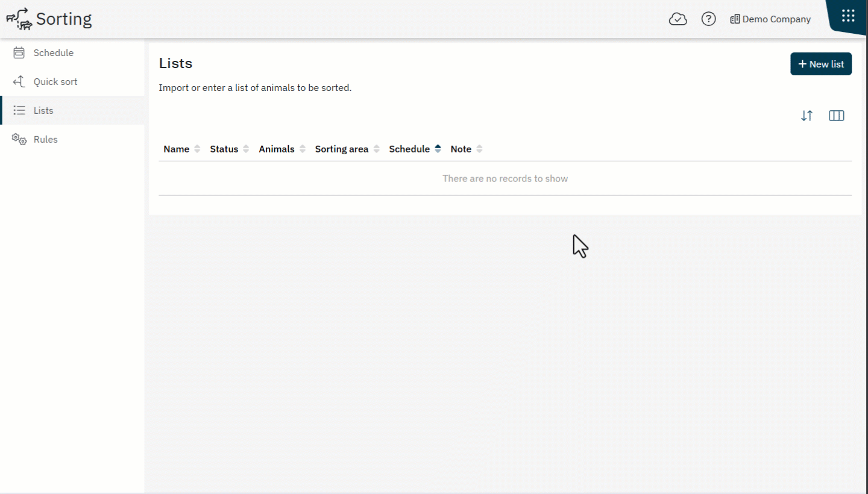Click the Rules gears icon in sidebar
Image resolution: width=868 pixels, height=494 pixels.
point(19,139)
